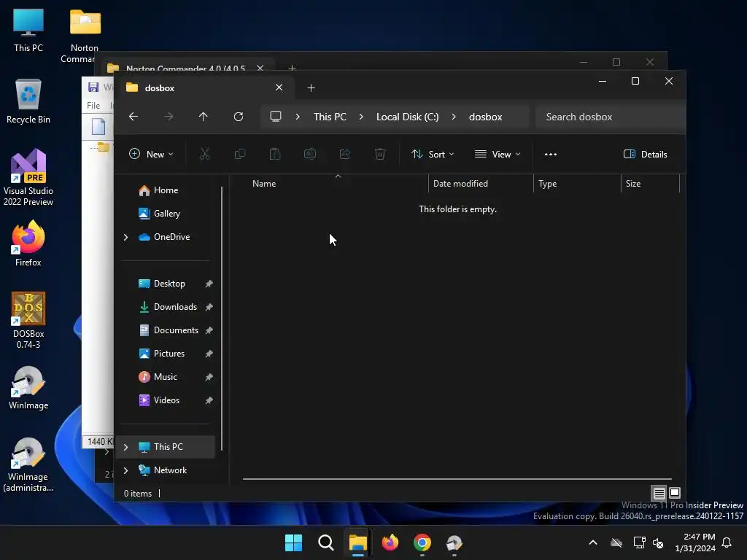Click the monitor icon in address bar
The width and height of the screenshot is (747, 560).
[275, 117]
